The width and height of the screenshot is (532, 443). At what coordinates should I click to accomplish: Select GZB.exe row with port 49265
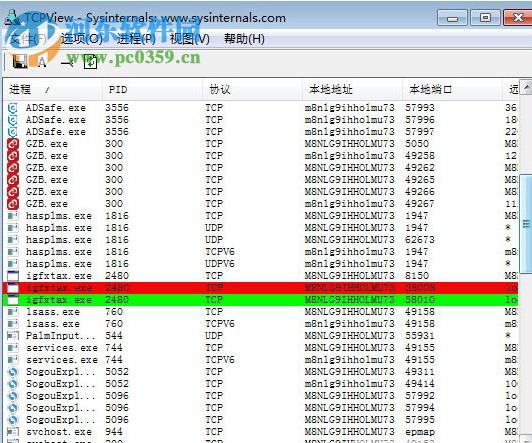(x=261, y=180)
